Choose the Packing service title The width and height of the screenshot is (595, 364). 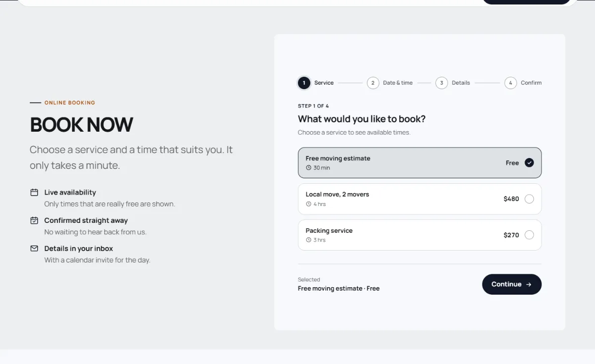click(x=329, y=231)
